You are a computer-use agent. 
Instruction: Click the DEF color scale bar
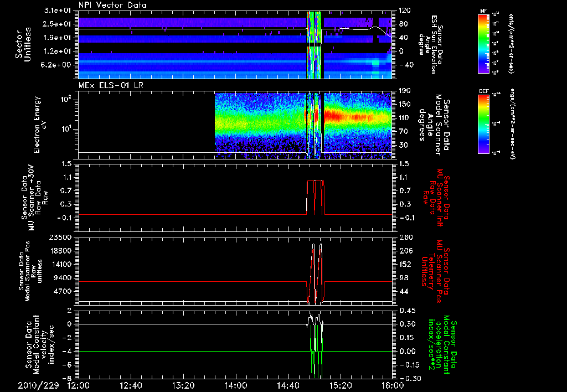tap(482, 123)
